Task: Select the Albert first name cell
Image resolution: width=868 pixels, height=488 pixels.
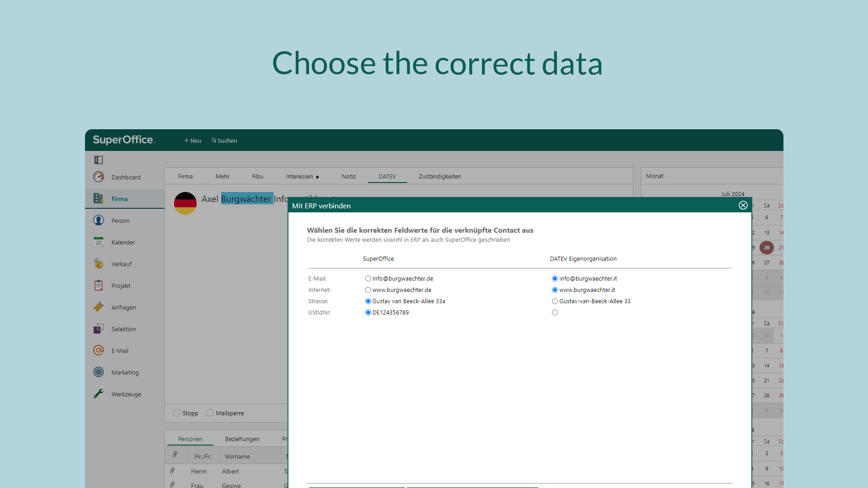Action: point(231,471)
